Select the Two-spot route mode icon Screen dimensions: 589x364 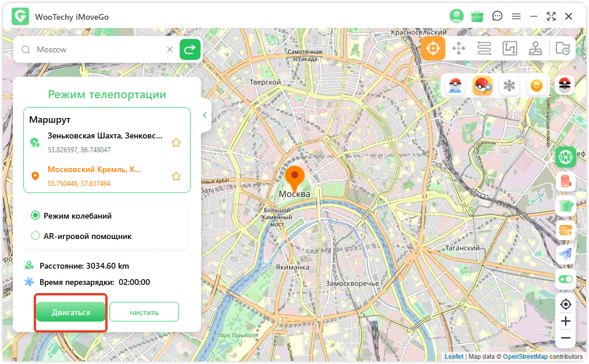(x=484, y=49)
